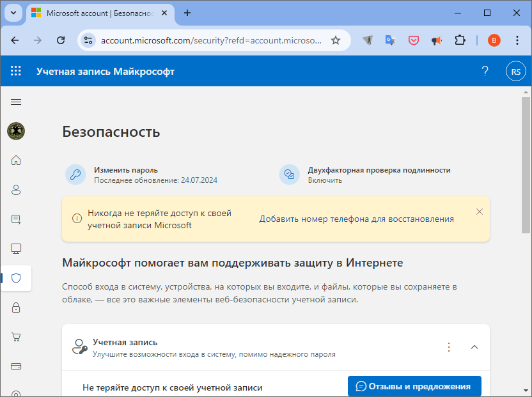Go to Home in the sidebar
532x397 pixels.
tap(16, 160)
